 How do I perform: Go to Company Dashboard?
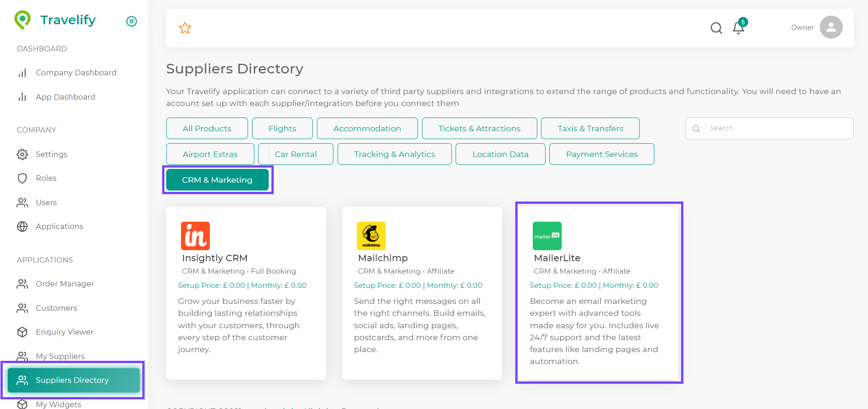pyautogui.click(x=76, y=73)
